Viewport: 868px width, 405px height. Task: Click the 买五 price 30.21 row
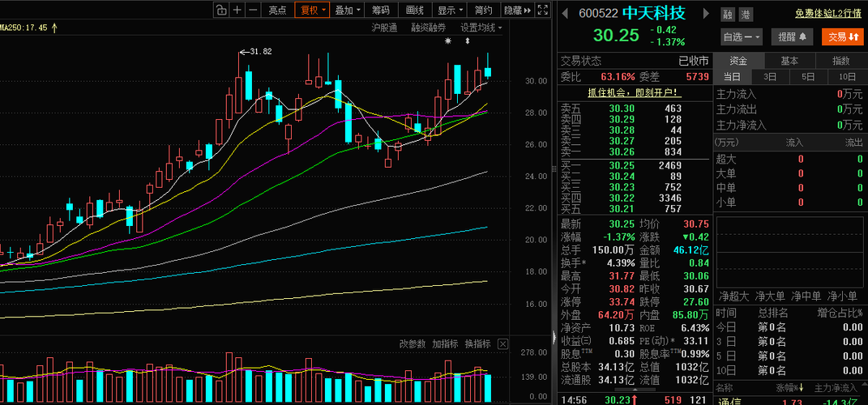pyautogui.click(x=633, y=209)
